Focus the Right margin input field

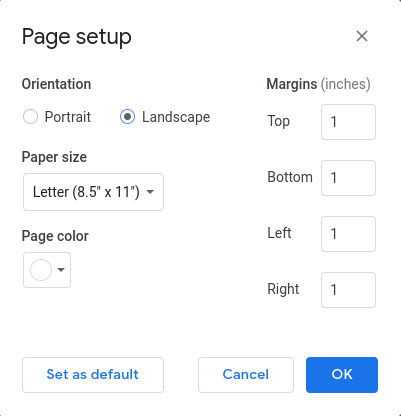point(348,290)
